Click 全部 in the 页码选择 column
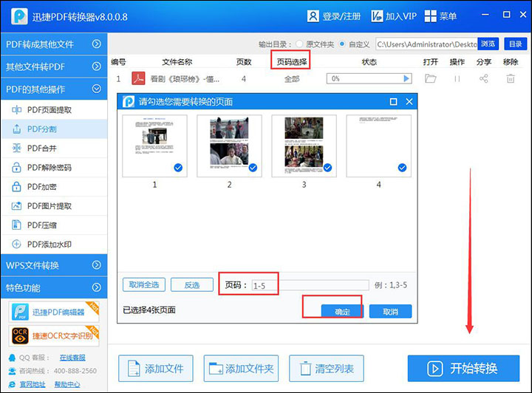 pos(292,79)
